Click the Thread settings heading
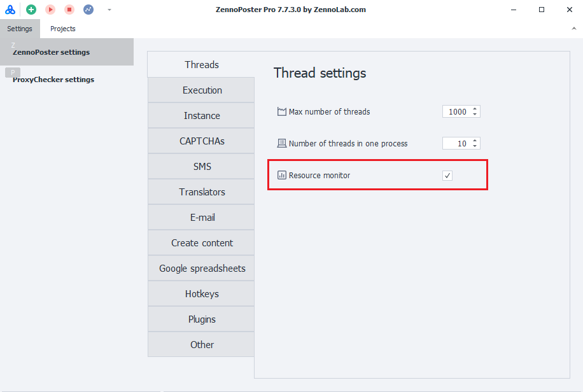Screen dimensions: 583x392 [x=320, y=73]
